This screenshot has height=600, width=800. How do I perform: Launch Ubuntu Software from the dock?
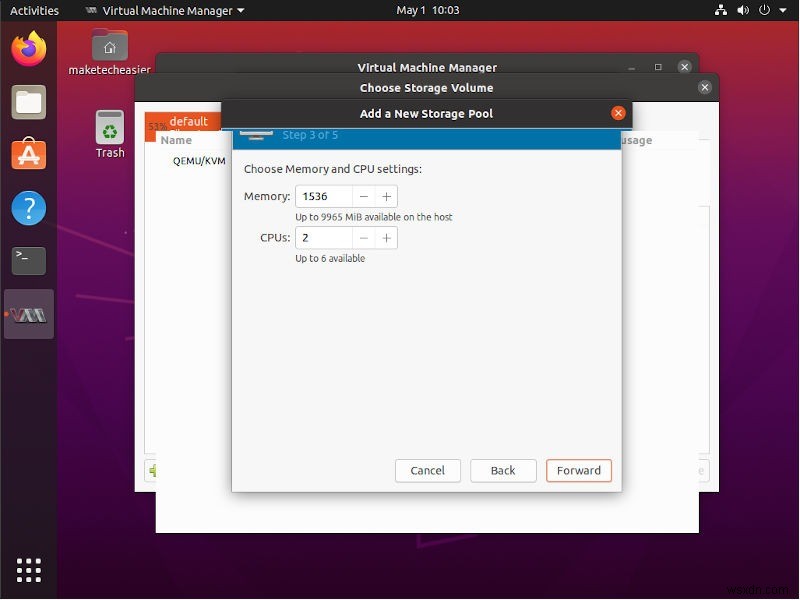tap(28, 155)
